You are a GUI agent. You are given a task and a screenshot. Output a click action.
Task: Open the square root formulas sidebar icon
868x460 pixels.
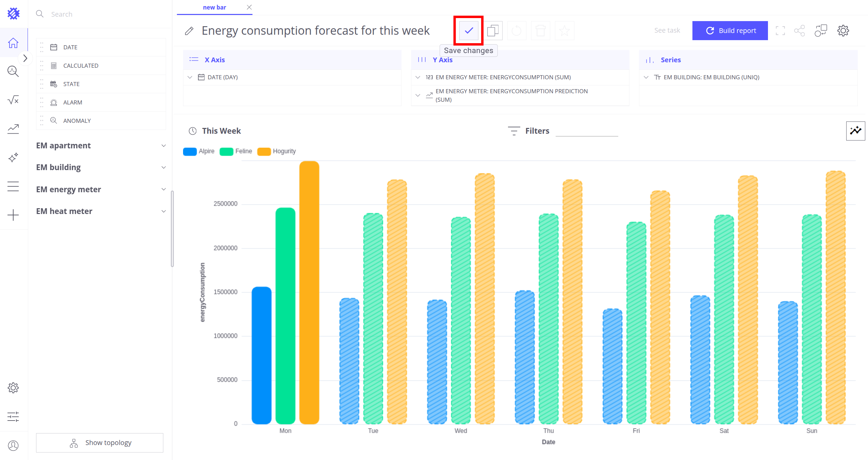(13, 100)
